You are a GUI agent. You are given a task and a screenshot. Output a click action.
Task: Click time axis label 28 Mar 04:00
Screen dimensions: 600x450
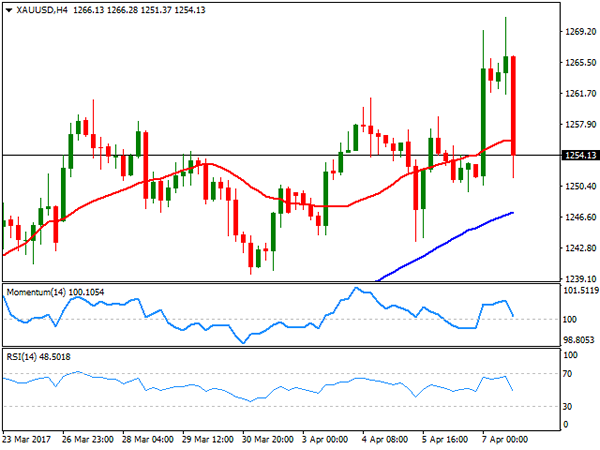click(x=148, y=439)
